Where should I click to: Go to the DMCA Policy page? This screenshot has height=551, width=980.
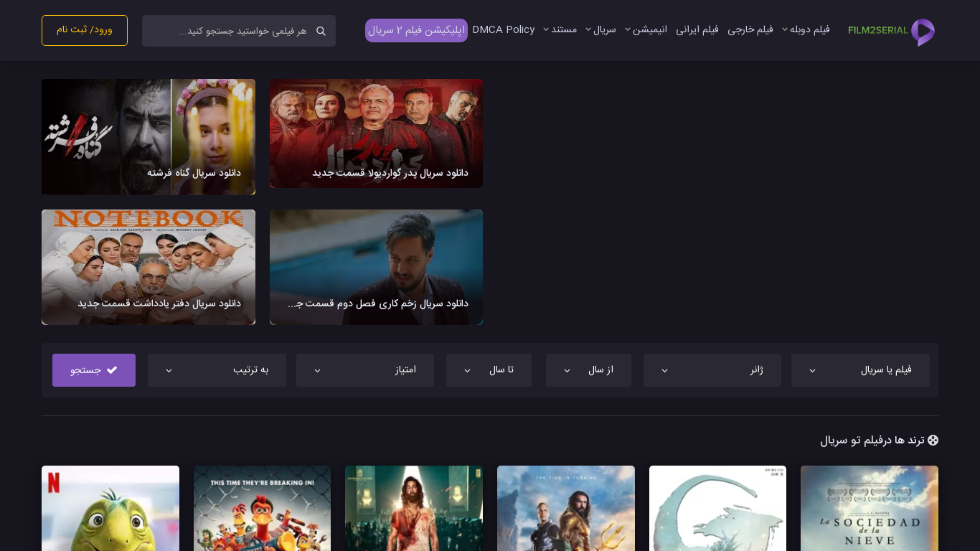pos(504,29)
